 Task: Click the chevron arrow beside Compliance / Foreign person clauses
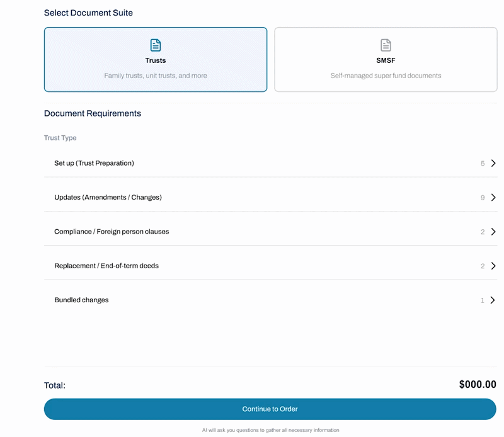[493, 232]
